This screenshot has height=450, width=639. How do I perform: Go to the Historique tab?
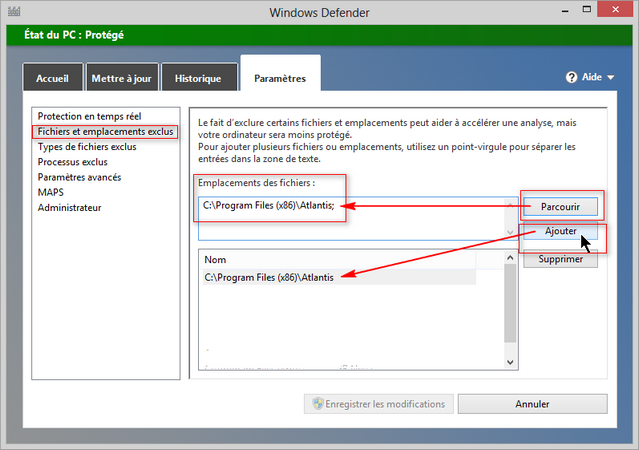click(x=198, y=77)
